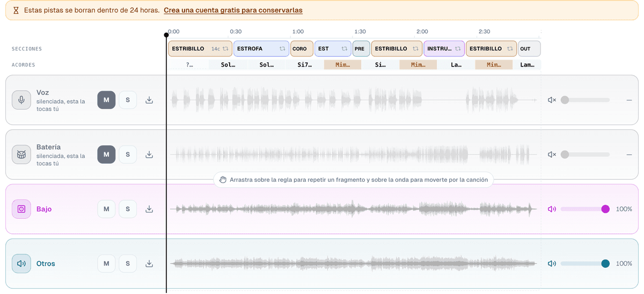Screen dimensions: 644x294
Task: Loop the ESTROFA section via its repeat icon
Action: tap(282, 49)
